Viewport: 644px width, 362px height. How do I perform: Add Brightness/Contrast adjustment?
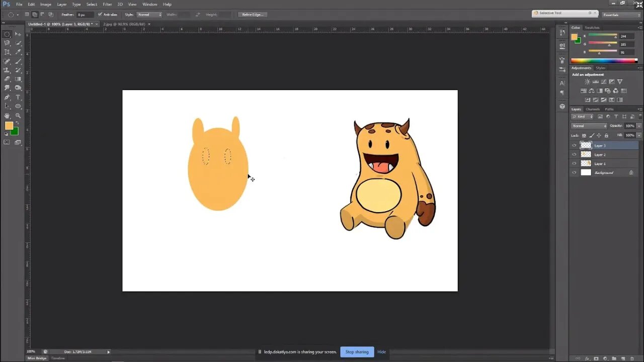click(x=587, y=82)
